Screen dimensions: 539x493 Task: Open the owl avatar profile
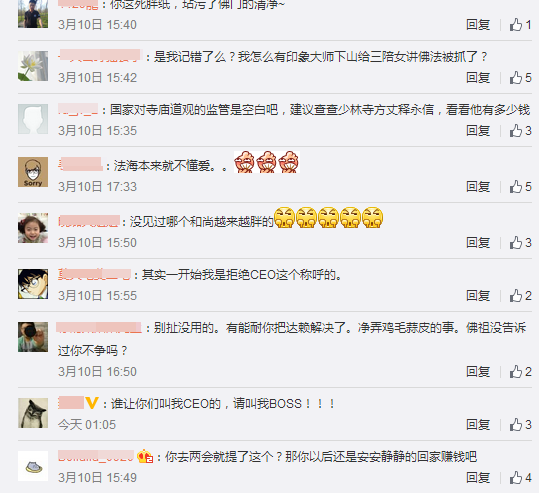click(x=33, y=413)
